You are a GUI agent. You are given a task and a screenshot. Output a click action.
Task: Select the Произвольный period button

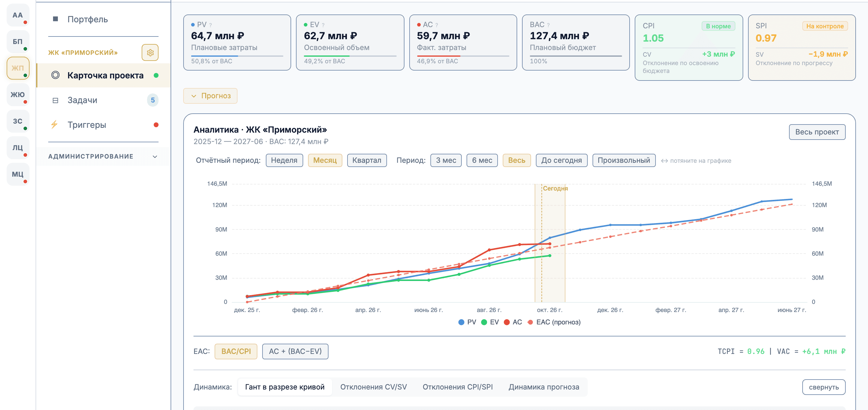coord(624,160)
